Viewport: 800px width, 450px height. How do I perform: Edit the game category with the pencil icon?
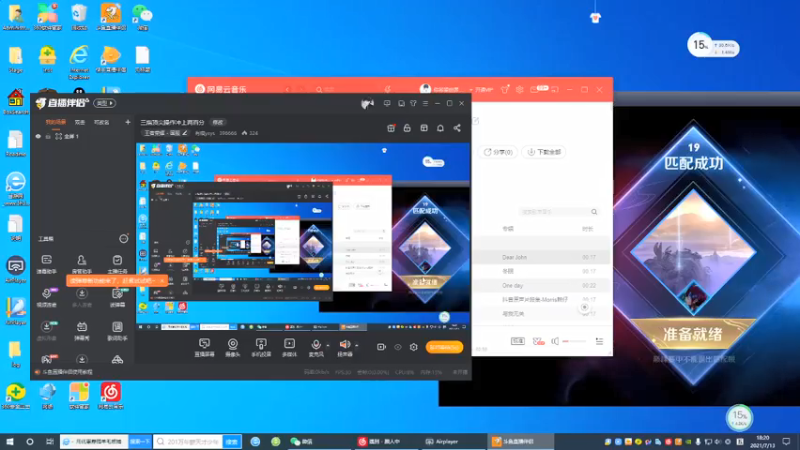pyautogui.click(x=185, y=133)
